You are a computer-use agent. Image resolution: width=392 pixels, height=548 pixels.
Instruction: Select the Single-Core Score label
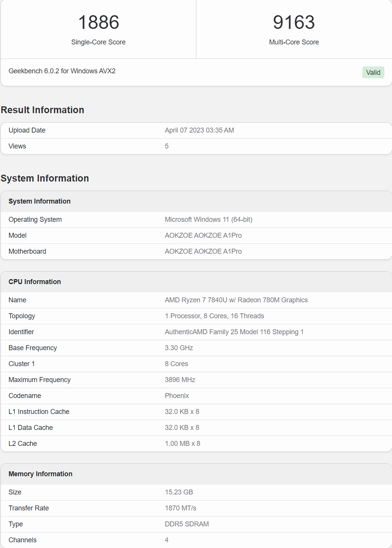click(x=98, y=42)
